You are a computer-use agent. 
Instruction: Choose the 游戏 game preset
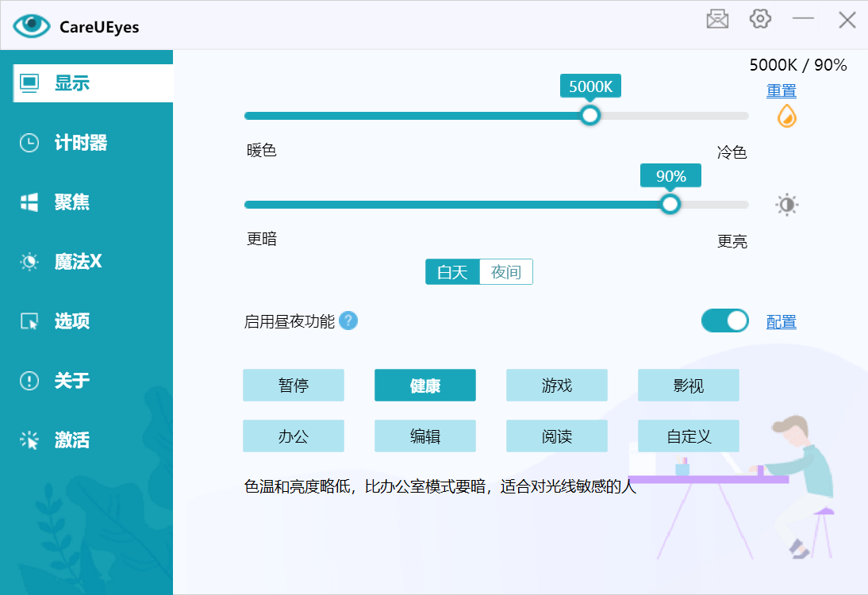pyautogui.click(x=557, y=386)
